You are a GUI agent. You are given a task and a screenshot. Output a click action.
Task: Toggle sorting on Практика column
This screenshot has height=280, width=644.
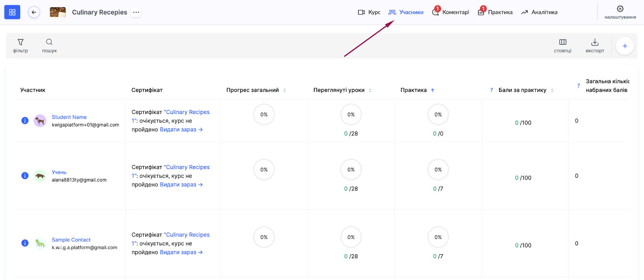click(432, 90)
